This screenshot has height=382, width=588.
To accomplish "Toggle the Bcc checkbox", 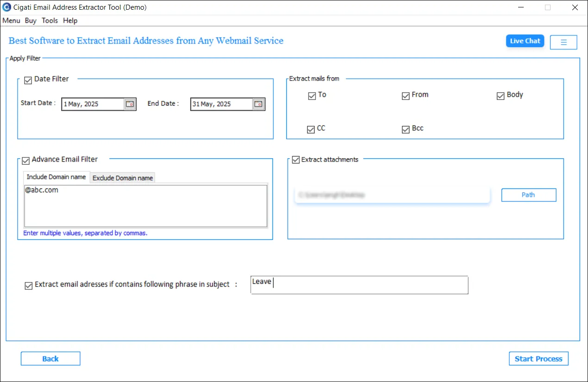I will coord(406,130).
